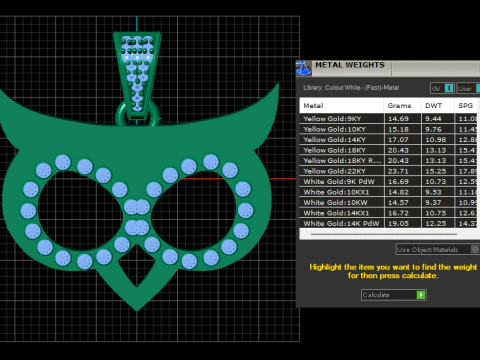Image resolution: width=480 pixels, height=360 pixels.
Task: Click the 10.98 DWT cell
Action: coord(438,140)
